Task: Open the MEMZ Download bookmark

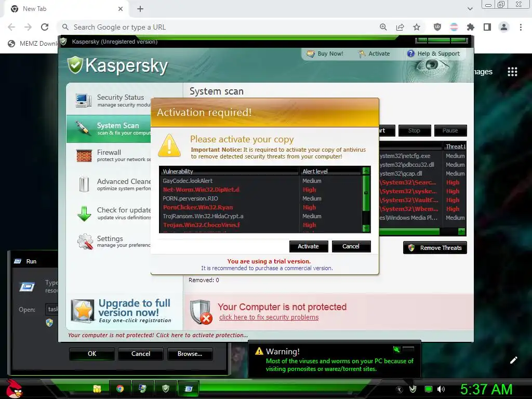Action: 33,44
